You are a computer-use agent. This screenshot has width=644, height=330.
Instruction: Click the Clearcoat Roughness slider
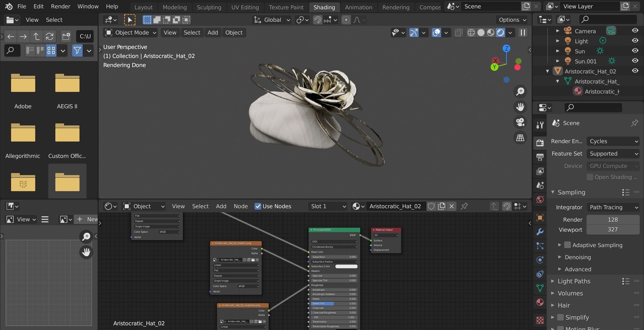334,313
